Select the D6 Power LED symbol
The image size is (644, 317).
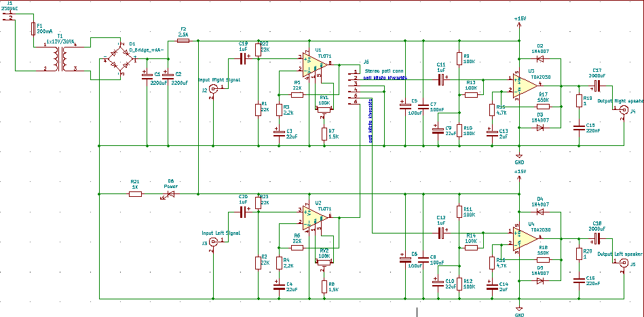coord(170,194)
